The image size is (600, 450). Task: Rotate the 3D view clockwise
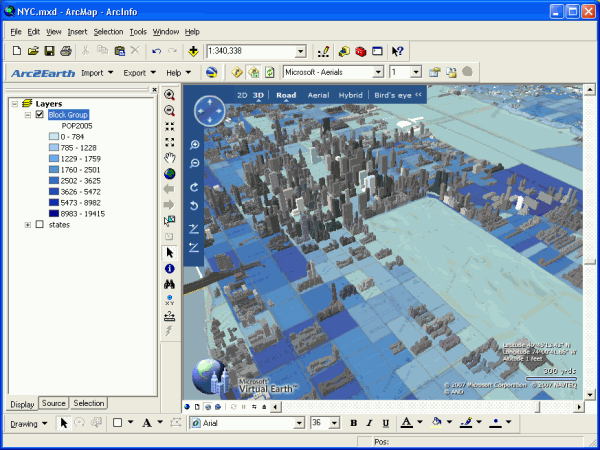click(194, 187)
